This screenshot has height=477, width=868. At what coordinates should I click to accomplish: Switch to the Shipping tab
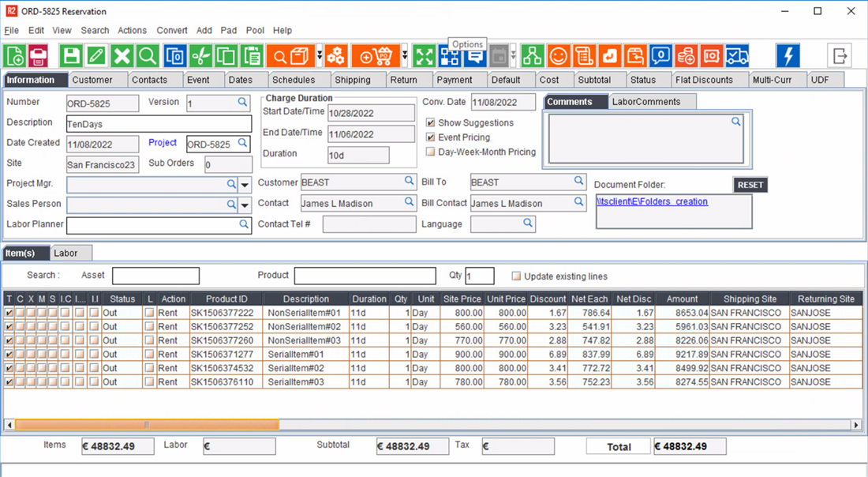click(352, 80)
